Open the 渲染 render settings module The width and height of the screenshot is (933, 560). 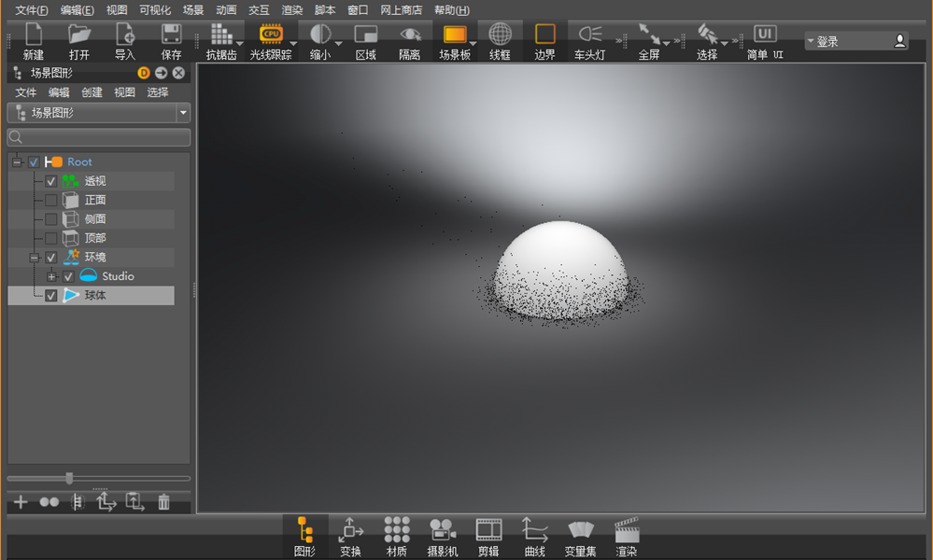tap(627, 530)
